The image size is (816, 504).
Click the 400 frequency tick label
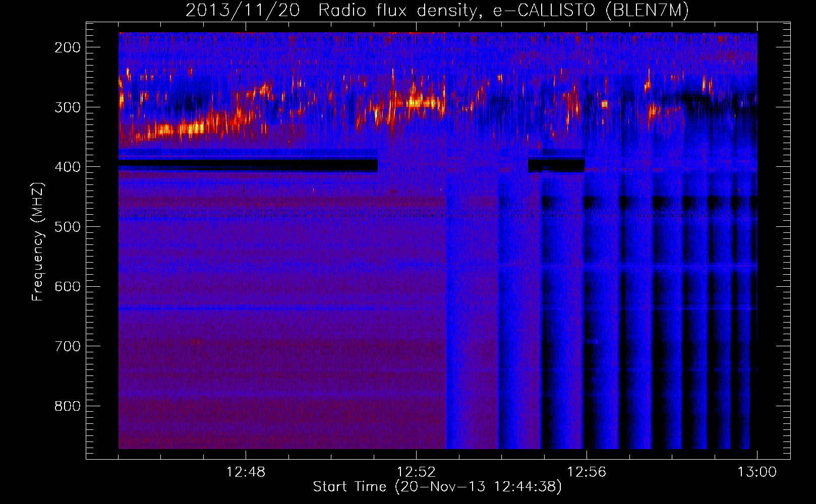67,167
